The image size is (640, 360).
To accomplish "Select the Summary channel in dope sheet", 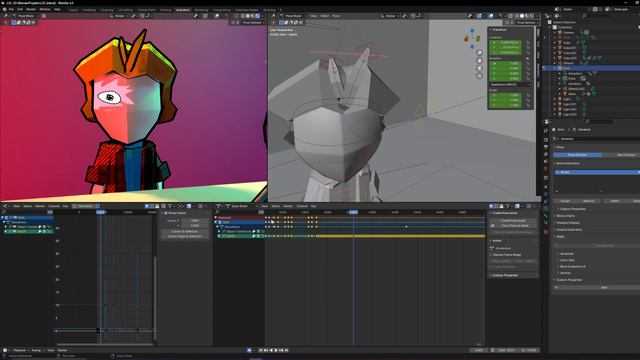I will [x=240, y=218].
